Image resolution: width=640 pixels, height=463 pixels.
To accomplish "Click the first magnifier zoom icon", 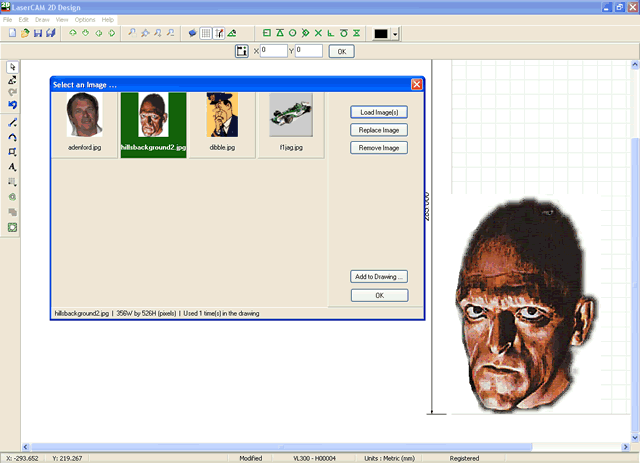I will pos(132,33).
